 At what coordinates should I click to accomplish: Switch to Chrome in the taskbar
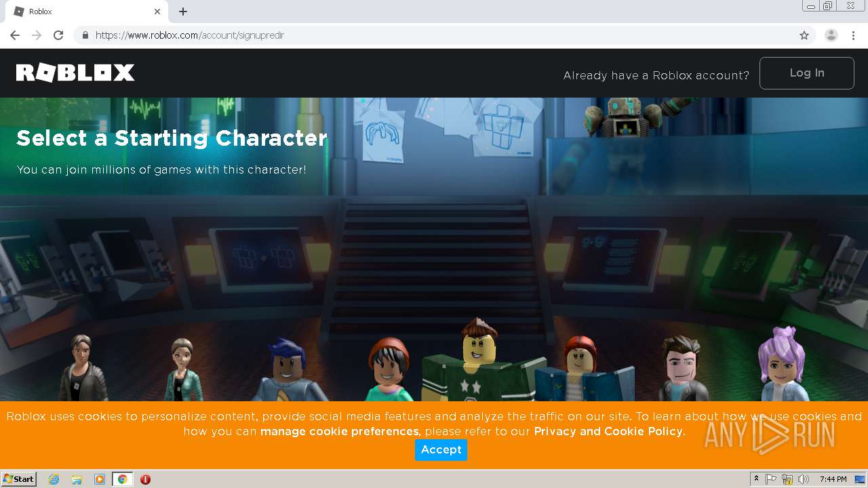coord(123,479)
